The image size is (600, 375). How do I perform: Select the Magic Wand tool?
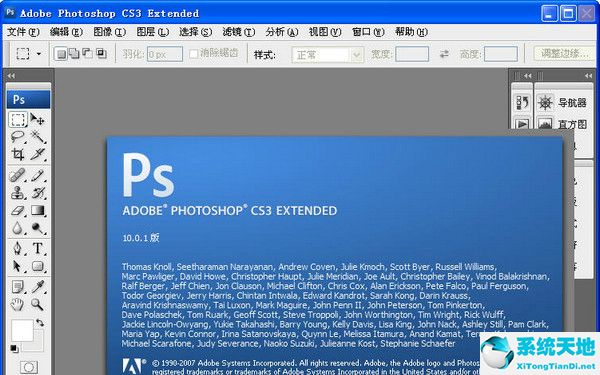(38, 137)
